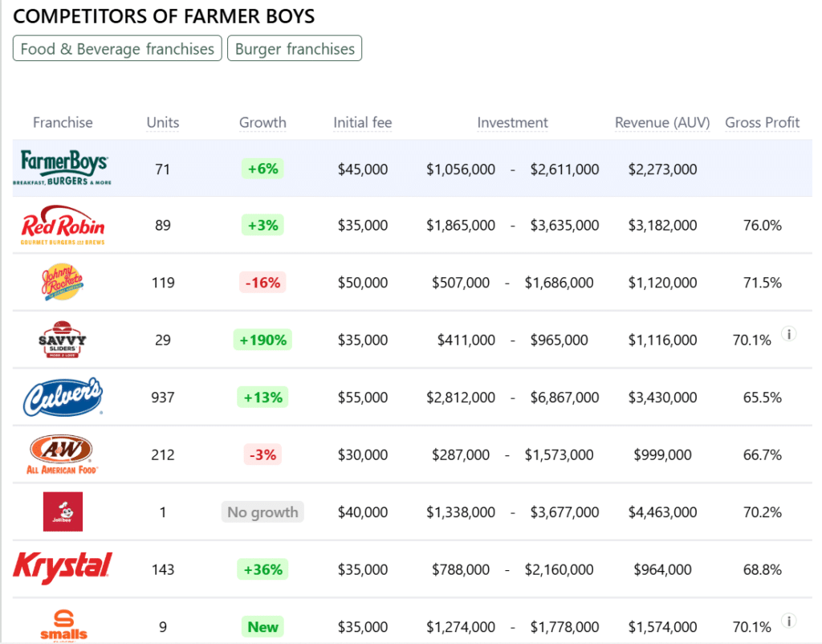Screen dimensions: 822x644
Task: Select the Food & Beverage franchises tag
Action: click(117, 48)
